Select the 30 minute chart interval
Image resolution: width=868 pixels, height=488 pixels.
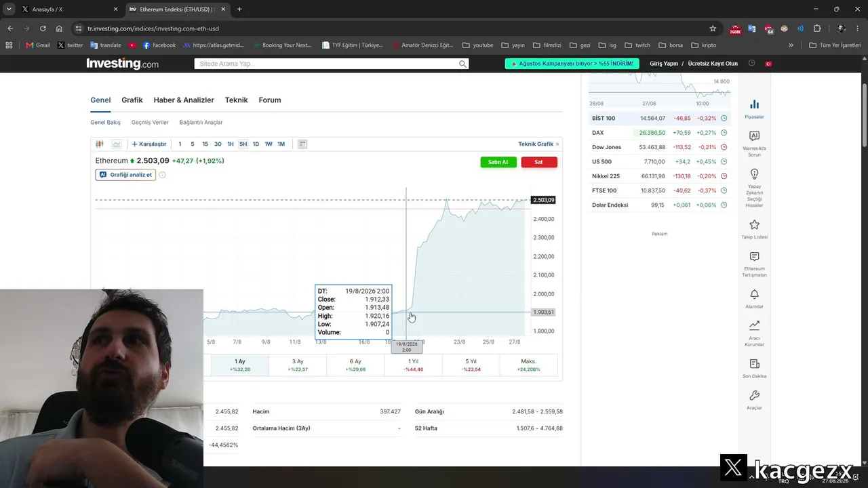point(218,144)
